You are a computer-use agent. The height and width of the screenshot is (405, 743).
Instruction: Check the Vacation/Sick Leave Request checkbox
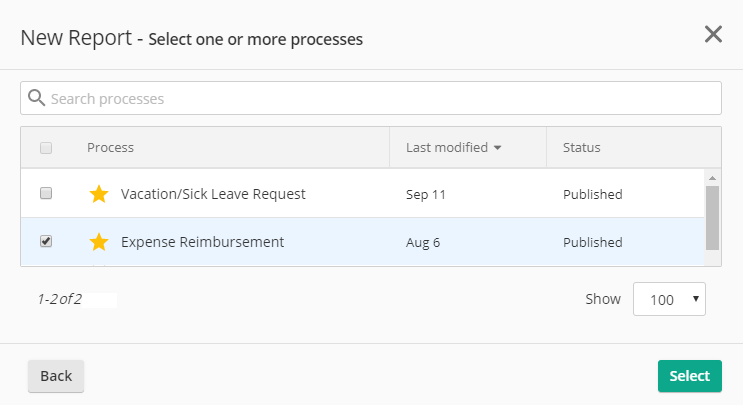coord(46,193)
